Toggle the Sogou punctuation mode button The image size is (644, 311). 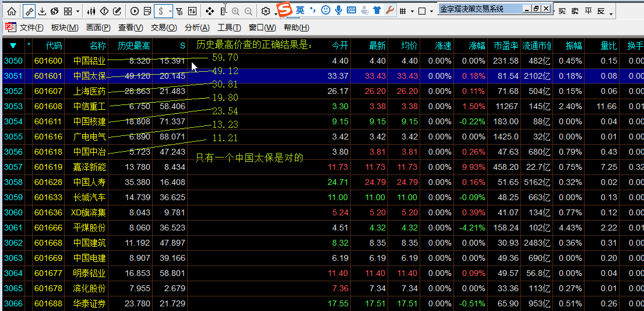point(313,10)
